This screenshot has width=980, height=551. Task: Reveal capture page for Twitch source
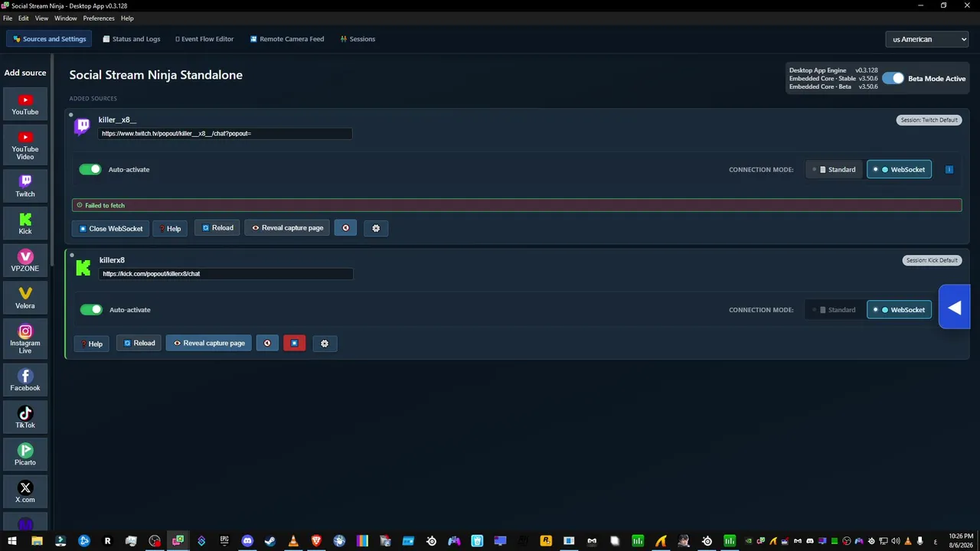tap(287, 228)
